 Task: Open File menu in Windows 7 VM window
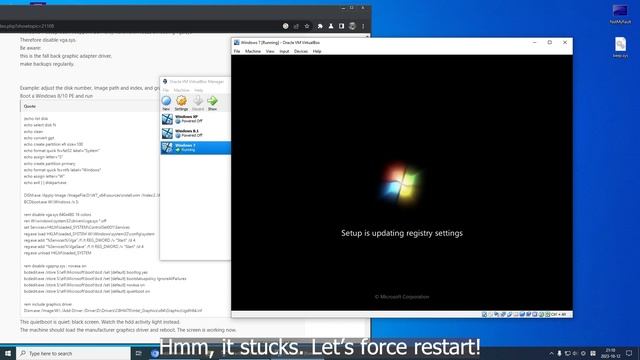click(237, 51)
